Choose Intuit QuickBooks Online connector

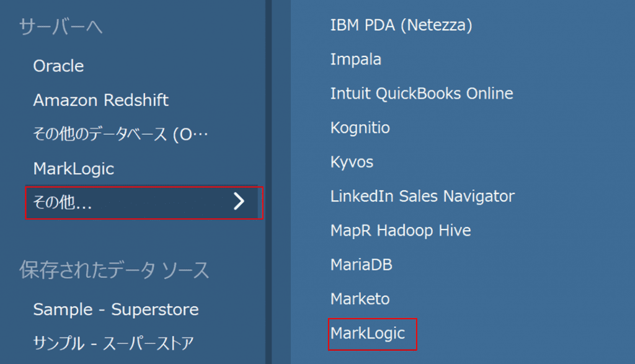pos(422,94)
